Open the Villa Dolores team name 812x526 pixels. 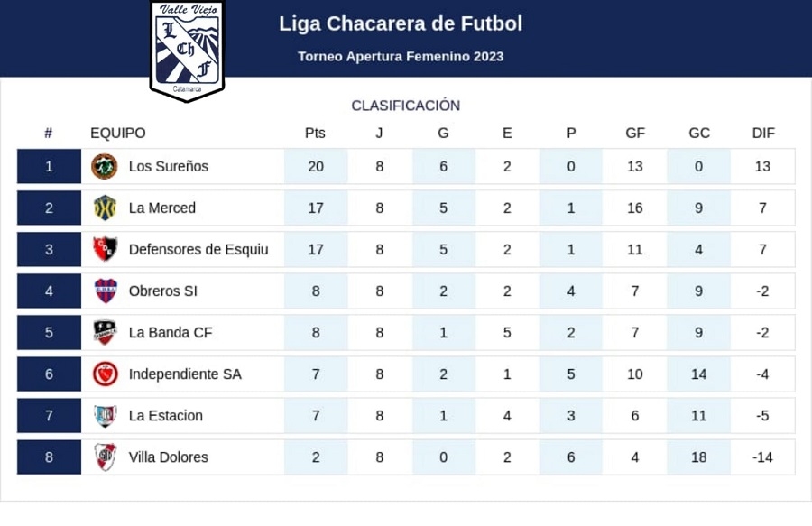[169, 457]
